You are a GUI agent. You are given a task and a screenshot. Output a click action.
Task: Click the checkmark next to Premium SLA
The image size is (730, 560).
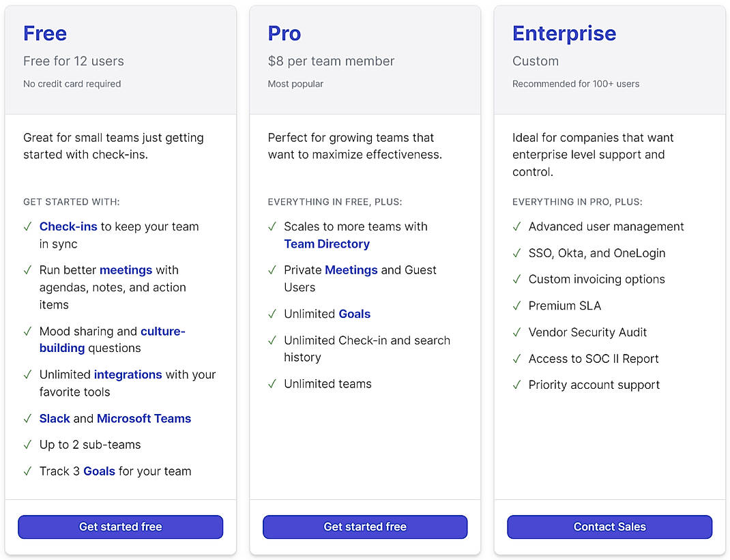(516, 306)
